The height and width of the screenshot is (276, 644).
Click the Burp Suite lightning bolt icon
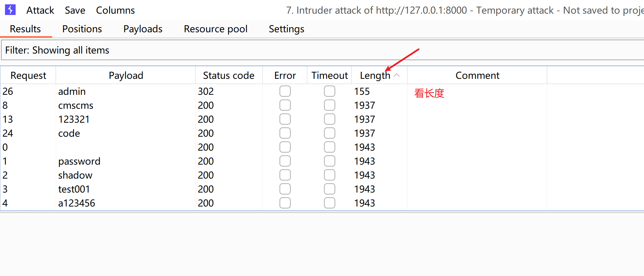pos(10,10)
